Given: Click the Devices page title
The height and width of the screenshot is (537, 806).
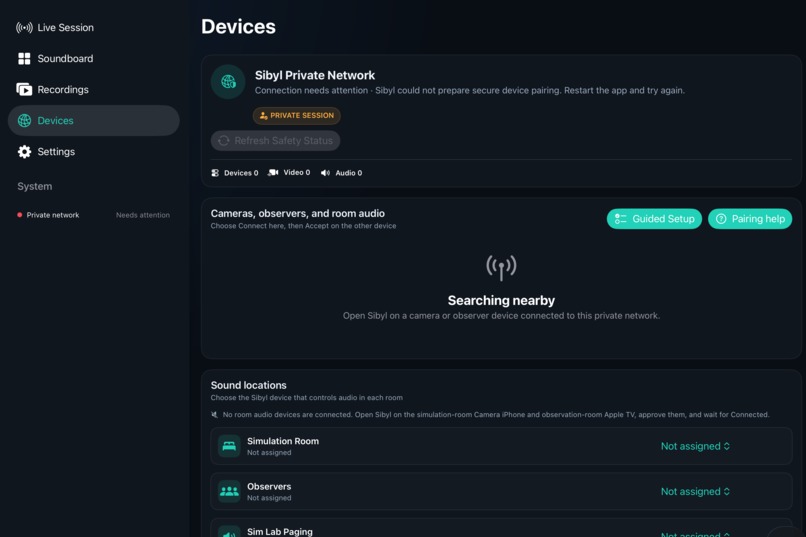Looking at the screenshot, I should (238, 27).
